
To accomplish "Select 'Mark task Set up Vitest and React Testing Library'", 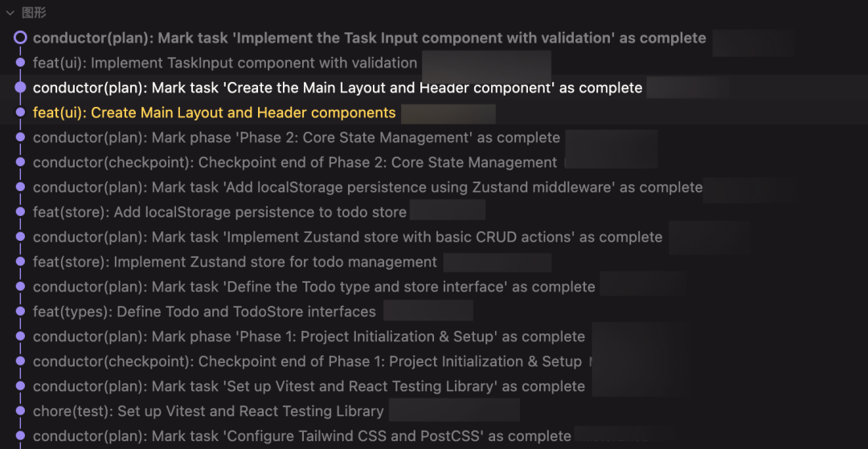I will (x=309, y=386).
